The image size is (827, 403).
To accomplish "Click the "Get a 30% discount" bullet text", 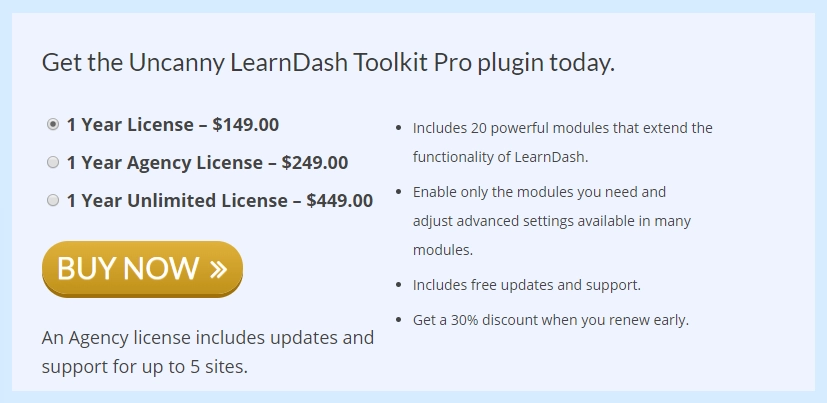I will coord(550,320).
